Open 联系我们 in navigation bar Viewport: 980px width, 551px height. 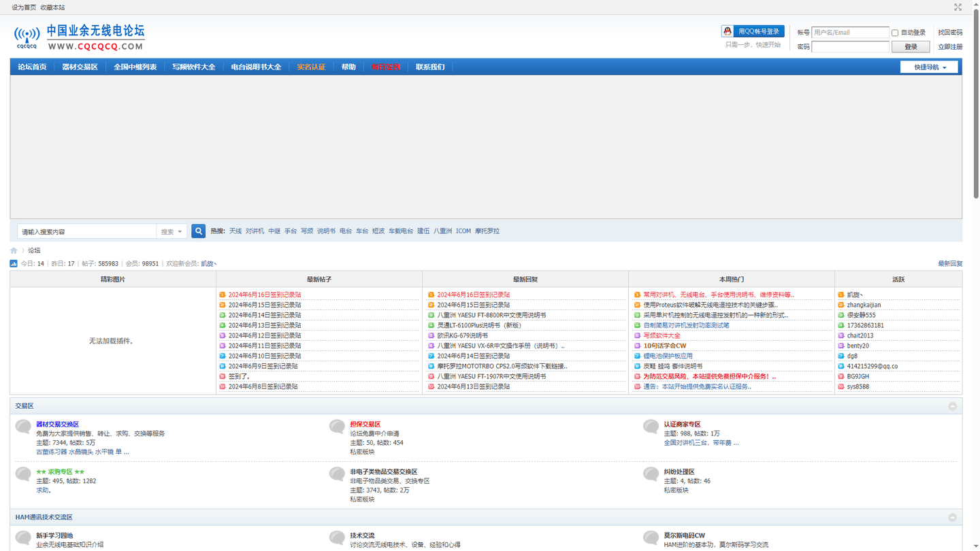pos(430,67)
